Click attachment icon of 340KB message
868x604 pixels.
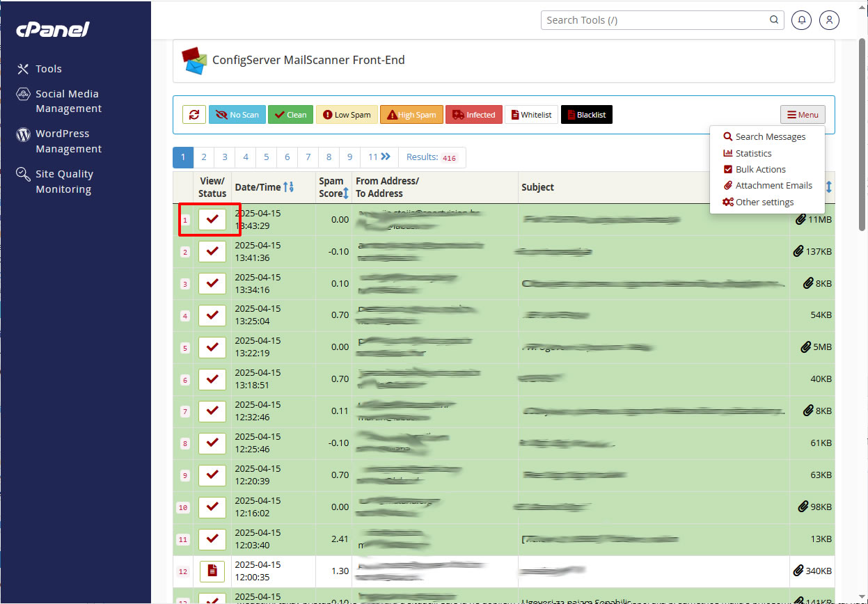pyautogui.click(x=798, y=571)
